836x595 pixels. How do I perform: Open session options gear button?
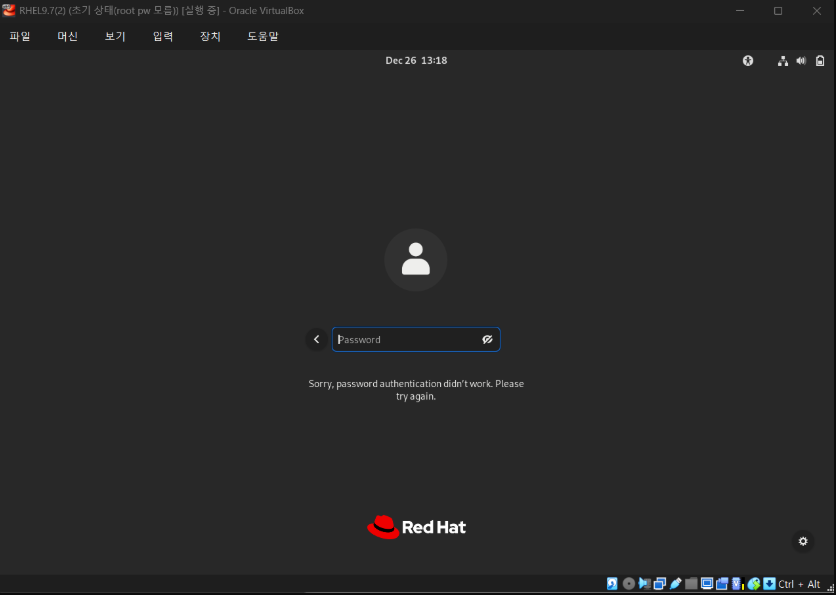pyautogui.click(x=803, y=542)
